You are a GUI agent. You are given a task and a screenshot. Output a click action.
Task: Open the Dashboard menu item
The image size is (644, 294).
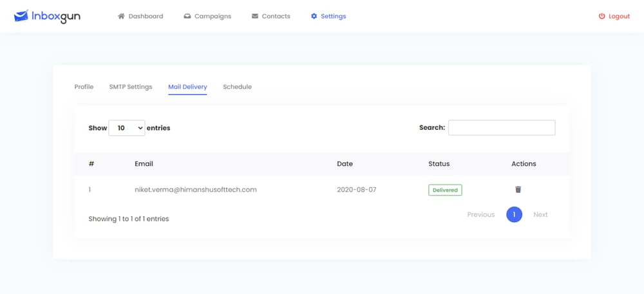tap(140, 16)
